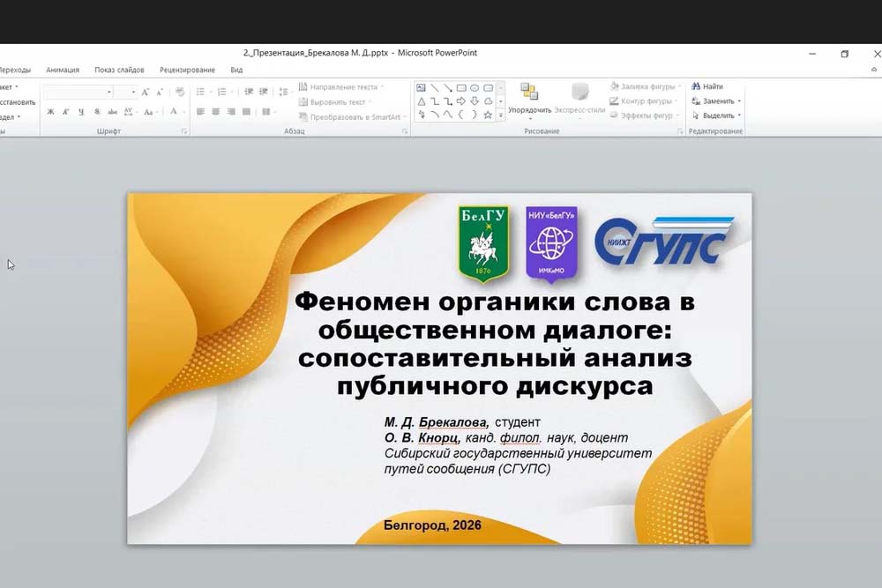Apply bulleted list formatting
The height and width of the screenshot is (588, 882).
click(201, 92)
